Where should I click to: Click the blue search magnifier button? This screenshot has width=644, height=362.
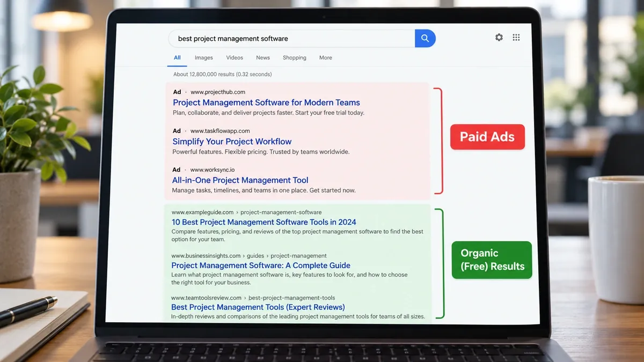point(425,38)
